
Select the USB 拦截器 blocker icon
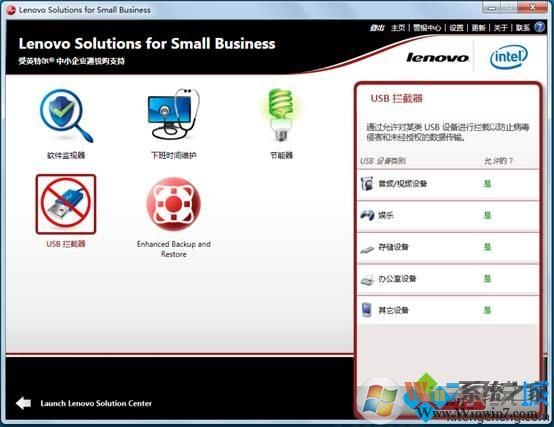(x=66, y=204)
